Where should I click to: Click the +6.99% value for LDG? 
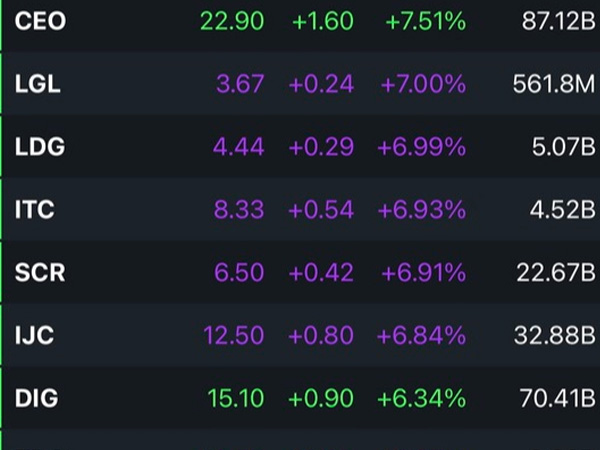421,147
